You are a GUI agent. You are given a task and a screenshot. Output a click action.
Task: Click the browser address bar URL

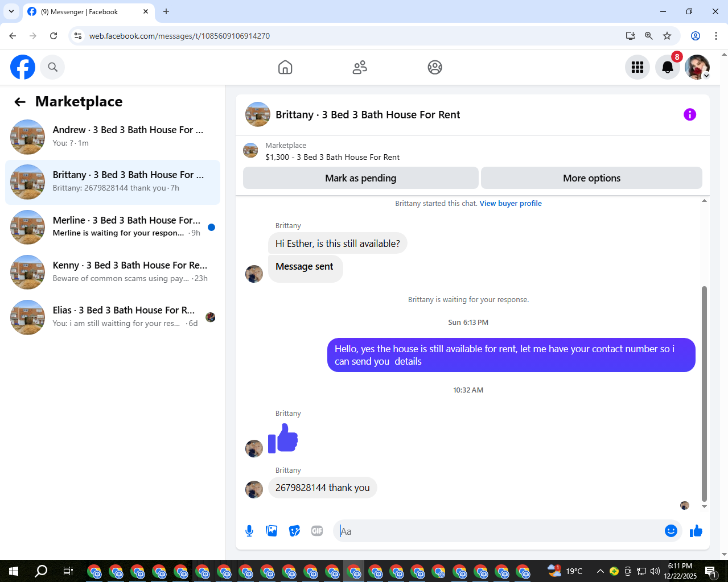(x=179, y=36)
